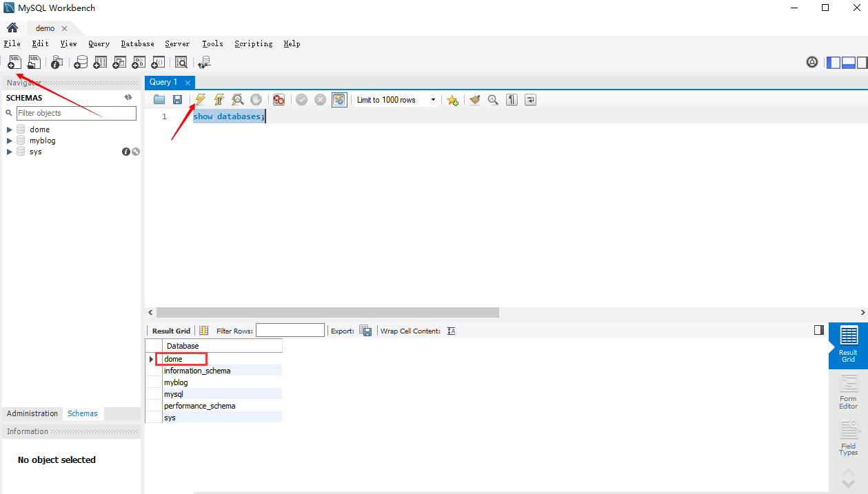The image size is (868, 494).
Task: Open the File menu
Action: 12,43
